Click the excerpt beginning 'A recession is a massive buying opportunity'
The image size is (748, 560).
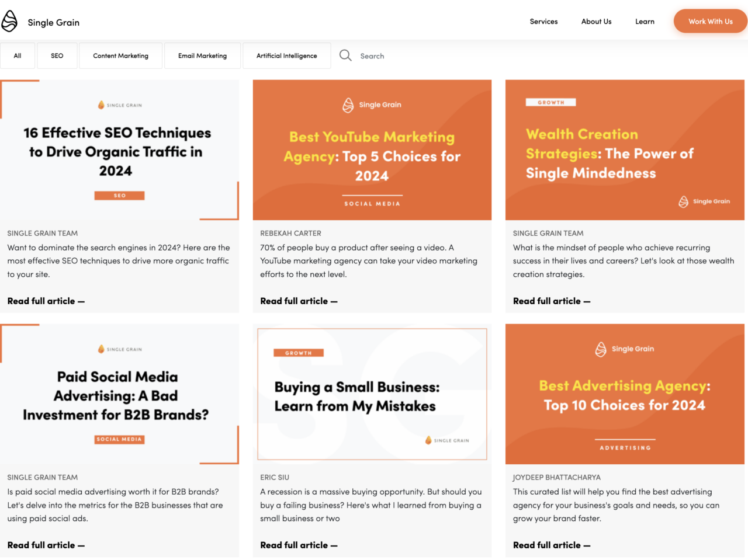[371, 505]
